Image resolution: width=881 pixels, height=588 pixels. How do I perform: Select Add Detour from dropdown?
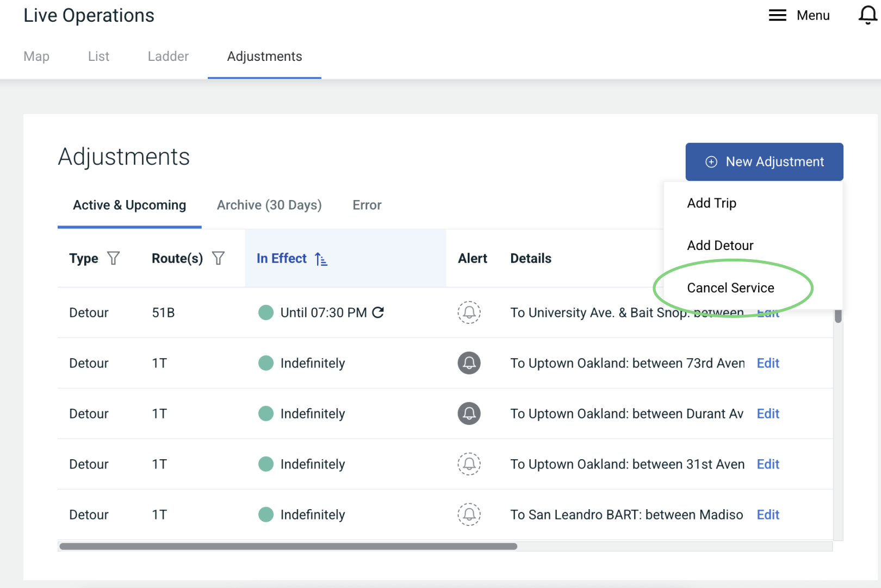point(720,246)
